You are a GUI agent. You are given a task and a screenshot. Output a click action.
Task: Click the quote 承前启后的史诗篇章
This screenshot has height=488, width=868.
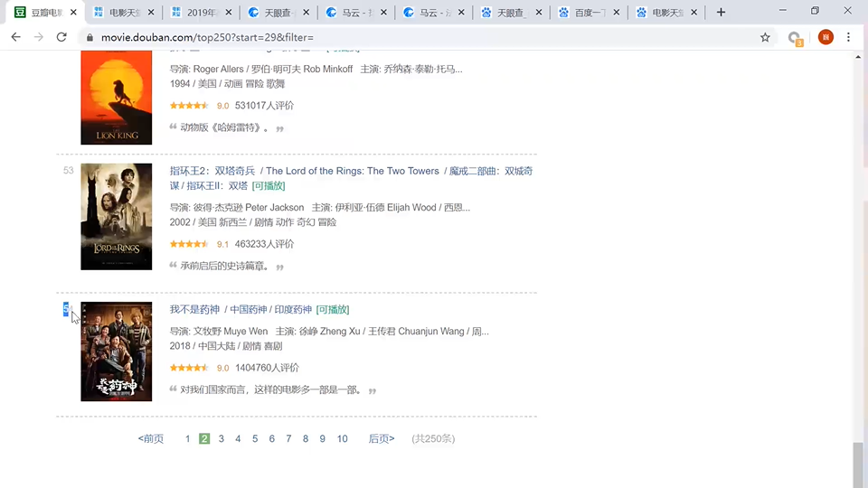click(224, 266)
